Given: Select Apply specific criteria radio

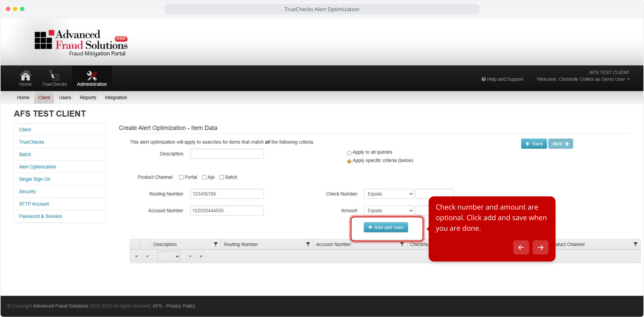Looking at the screenshot, I should [349, 161].
